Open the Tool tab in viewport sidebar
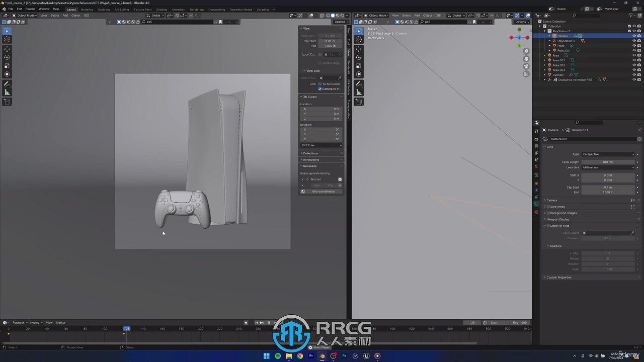This screenshot has width=644, height=362. 348,42
